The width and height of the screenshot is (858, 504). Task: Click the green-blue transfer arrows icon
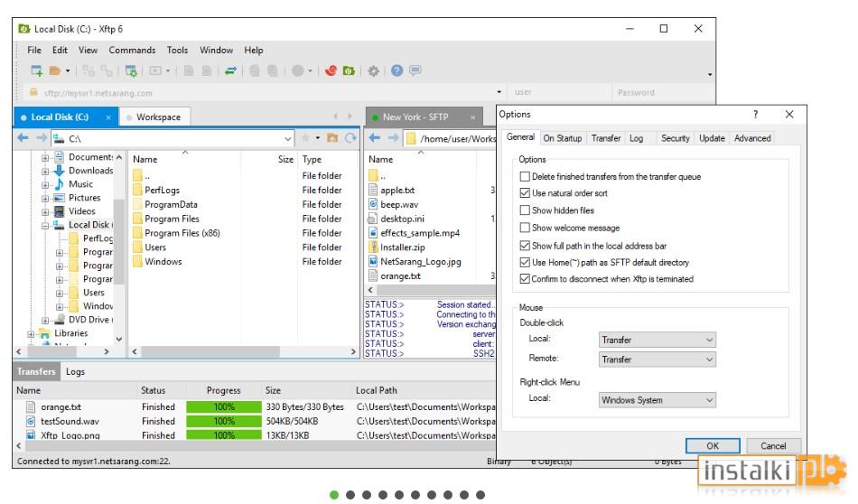click(x=230, y=70)
